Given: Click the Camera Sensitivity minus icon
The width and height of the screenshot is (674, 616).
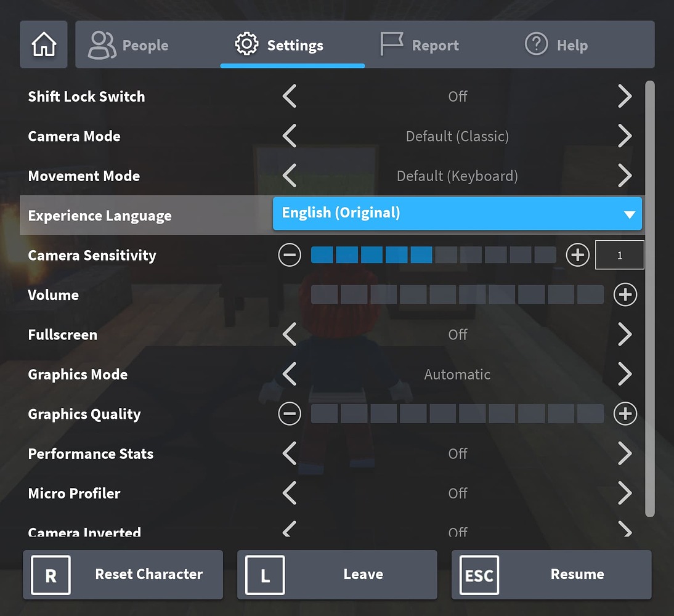Looking at the screenshot, I should (x=289, y=254).
